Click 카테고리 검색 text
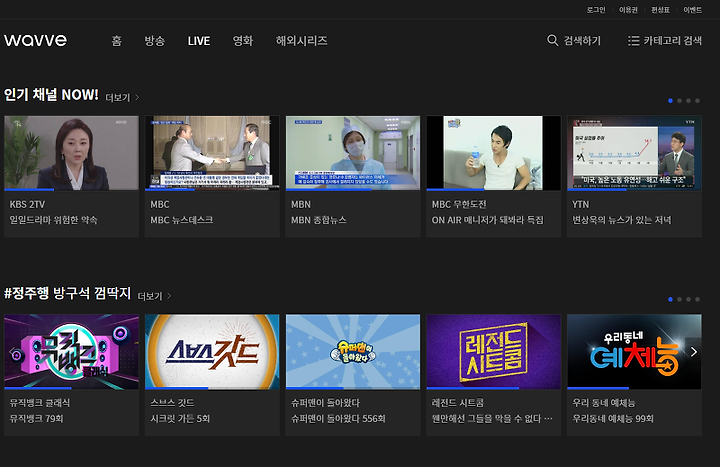Image resolution: width=720 pixels, height=467 pixels. (x=673, y=40)
